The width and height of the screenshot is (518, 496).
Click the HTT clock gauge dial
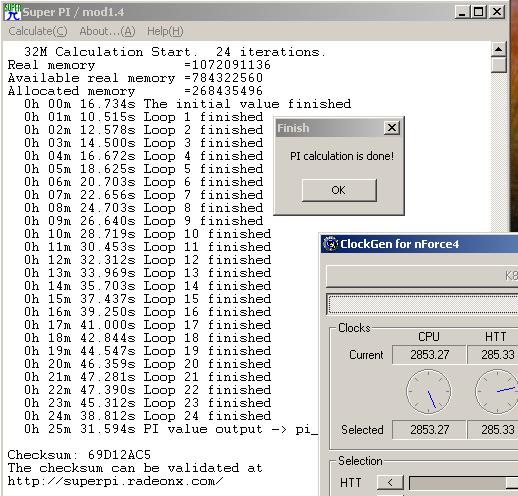(x=497, y=392)
